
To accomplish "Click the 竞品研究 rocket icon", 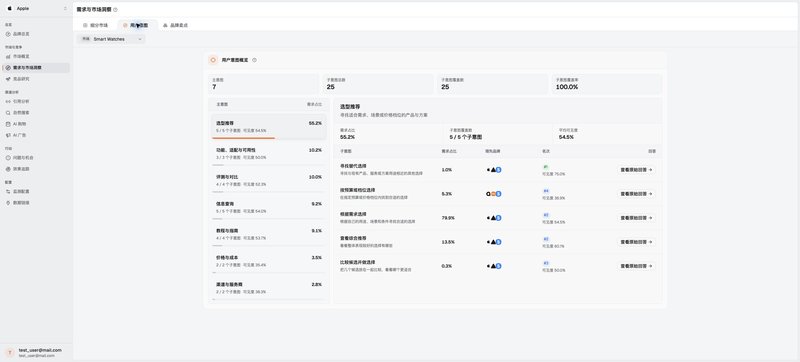I will click(8, 79).
